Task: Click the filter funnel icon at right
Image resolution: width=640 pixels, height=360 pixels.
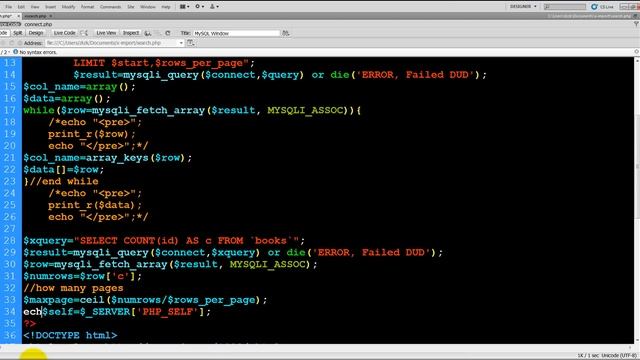Action: [x=636, y=24]
